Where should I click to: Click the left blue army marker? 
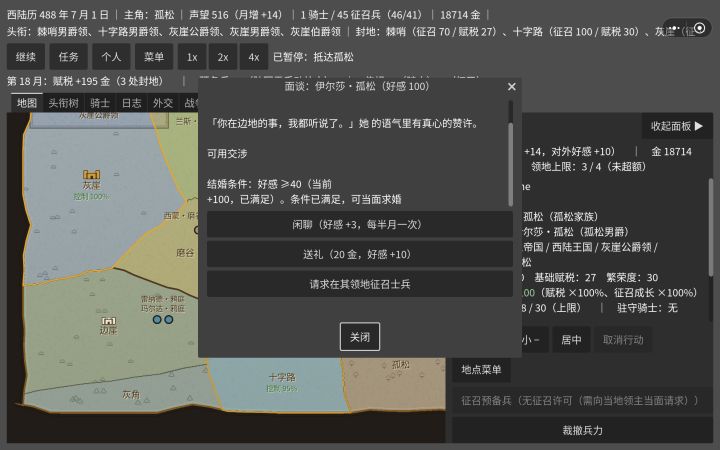pos(157,319)
